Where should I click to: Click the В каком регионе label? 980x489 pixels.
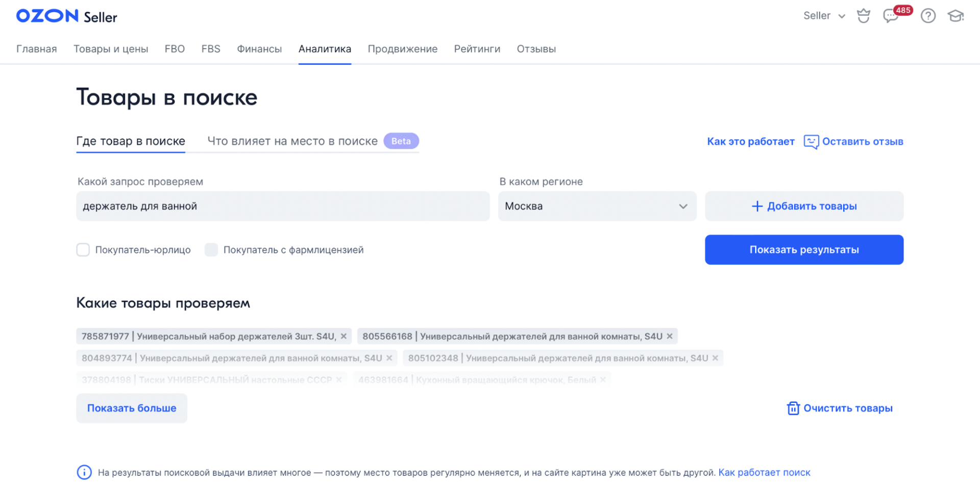click(541, 182)
